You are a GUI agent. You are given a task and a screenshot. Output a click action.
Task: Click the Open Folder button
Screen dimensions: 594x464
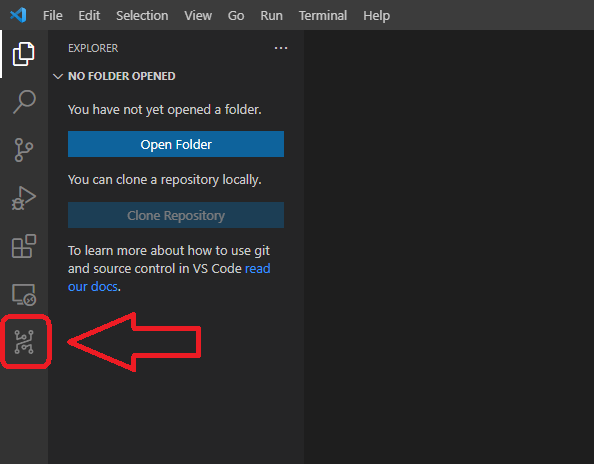point(176,144)
